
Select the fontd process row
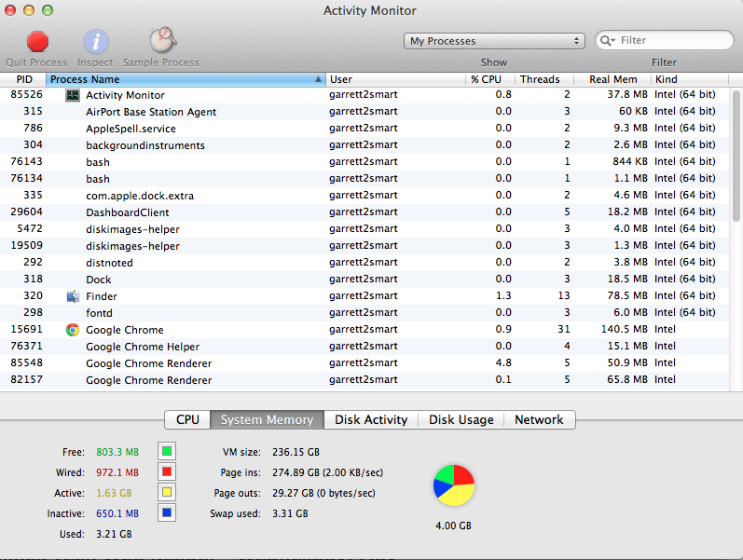pyautogui.click(x=365, y=313)
